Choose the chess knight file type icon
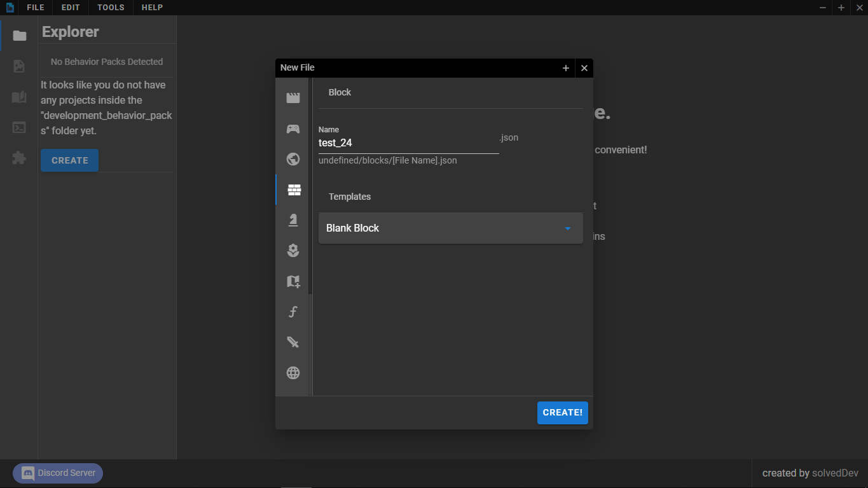This screenshot has height=488, width=868. (293, 220)
